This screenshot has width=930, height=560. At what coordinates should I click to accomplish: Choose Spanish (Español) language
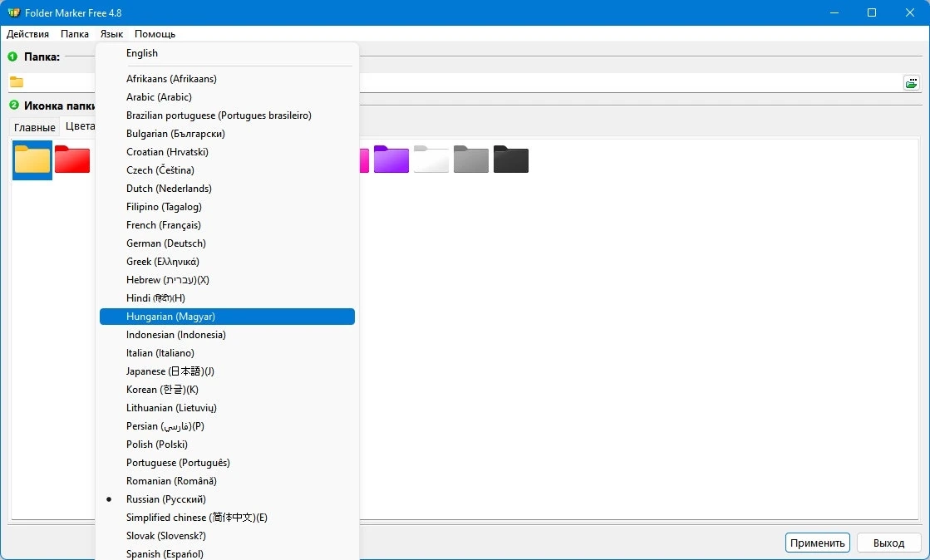click(x=227, y=553)
